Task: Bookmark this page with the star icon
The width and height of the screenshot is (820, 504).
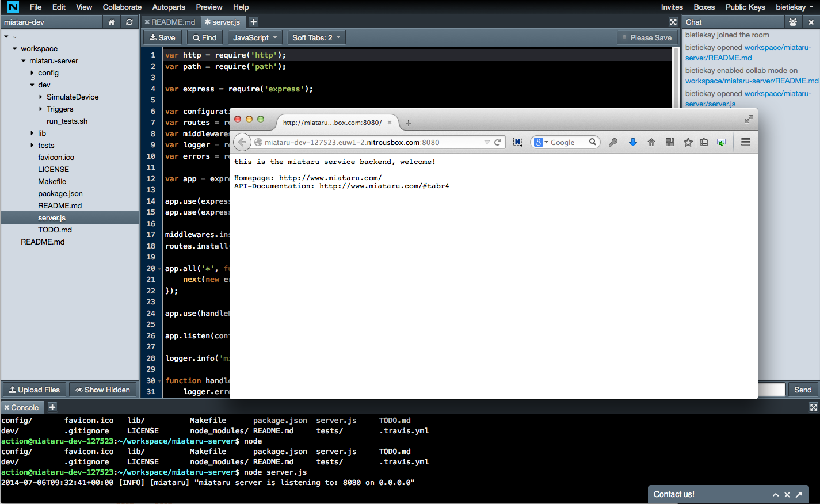Action: coord(688,142)
